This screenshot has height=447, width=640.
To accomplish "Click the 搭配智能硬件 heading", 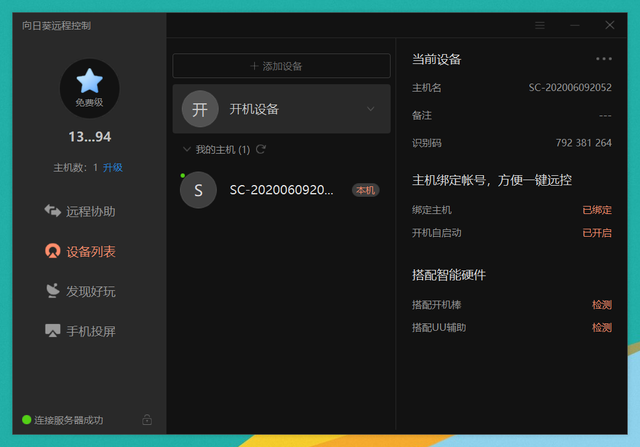I will (449, 275).
